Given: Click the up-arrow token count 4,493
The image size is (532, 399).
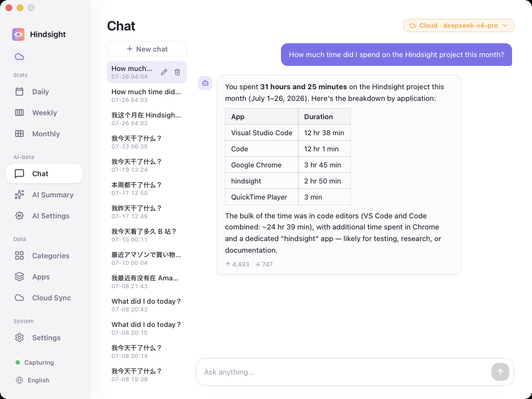Looking at the screenshot, I should point(237,264).
